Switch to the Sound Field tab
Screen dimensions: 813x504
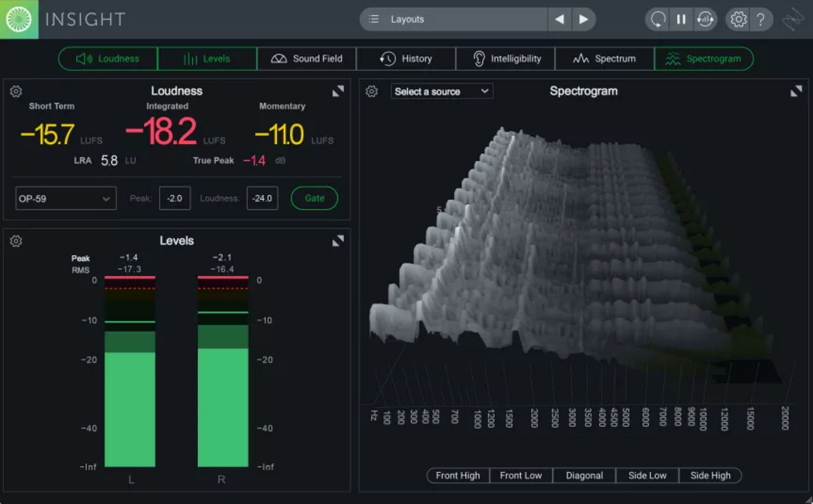pyautogui.click(x=306, y=59)
